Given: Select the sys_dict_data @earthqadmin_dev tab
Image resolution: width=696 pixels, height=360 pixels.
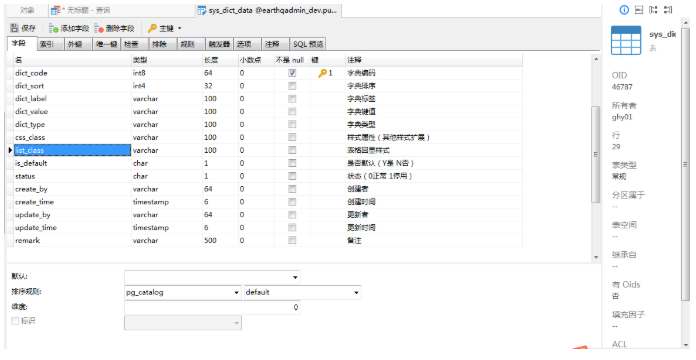Looking at the screenshot, I should [x=268, y=10].
